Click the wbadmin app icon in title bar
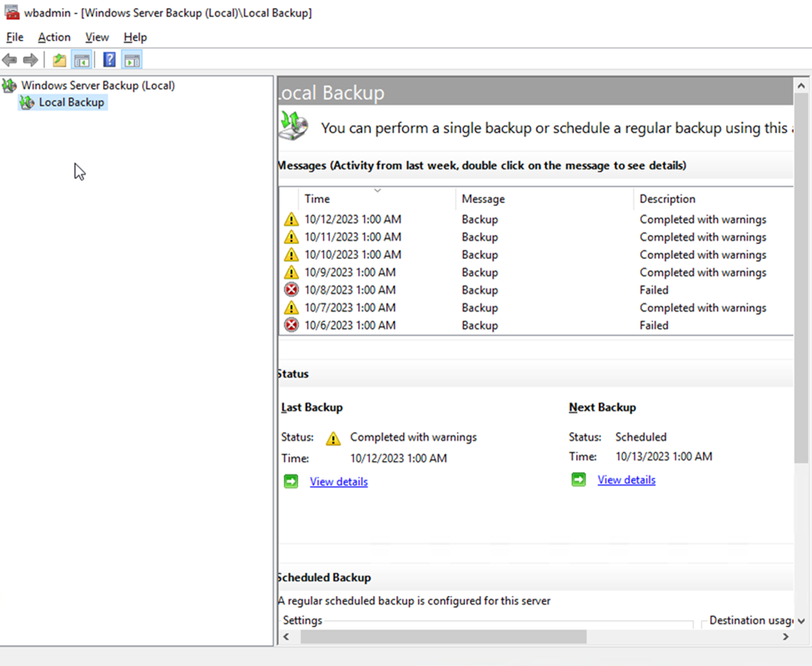The width and height of the screenshot is (812, 666). pyautogui.click(x=12, y=12)
